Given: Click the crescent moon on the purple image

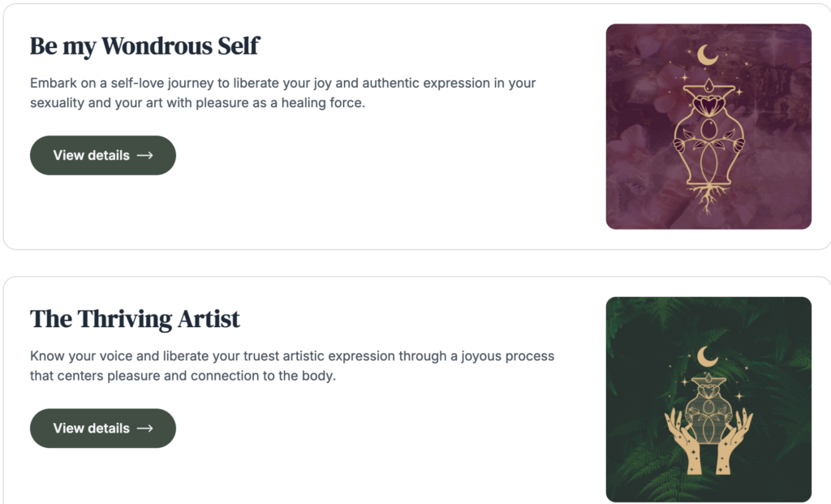Looking at the screenshot, I should coord(708,55).
